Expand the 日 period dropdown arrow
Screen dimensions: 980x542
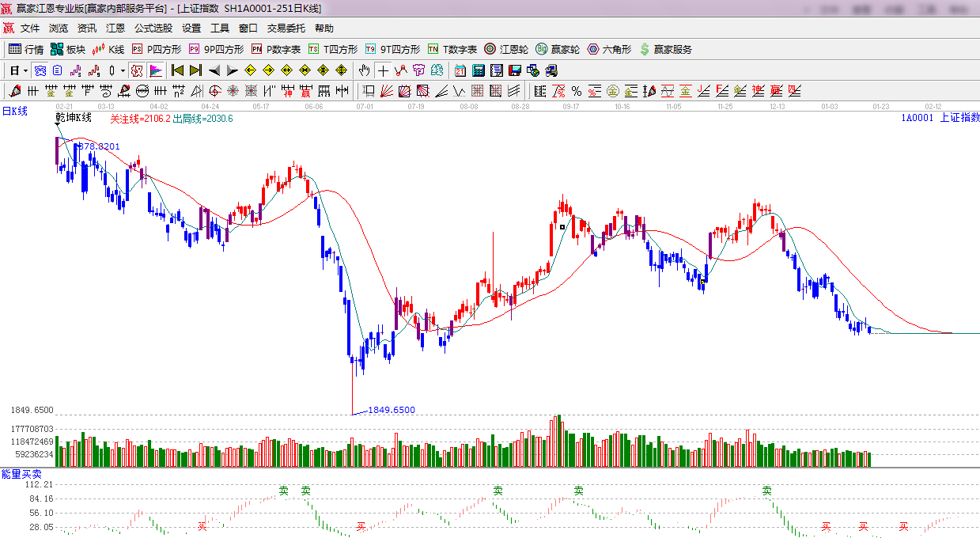[x=25, y=70]
